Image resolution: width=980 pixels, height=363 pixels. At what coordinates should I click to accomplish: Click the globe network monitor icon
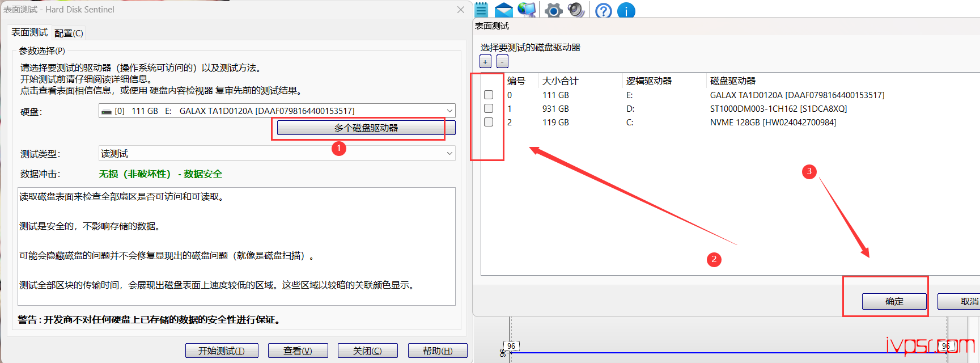tap(527, 10)
